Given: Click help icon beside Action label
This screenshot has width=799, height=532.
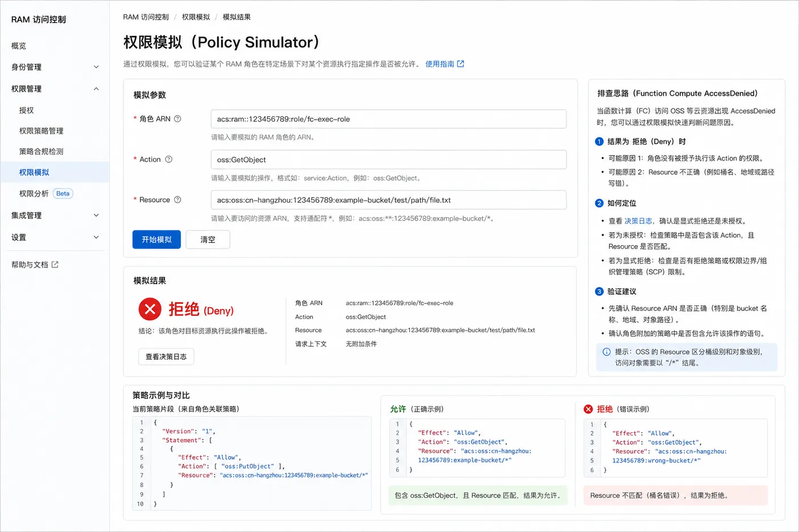Looking at the screenshot, I should (168, 159).
